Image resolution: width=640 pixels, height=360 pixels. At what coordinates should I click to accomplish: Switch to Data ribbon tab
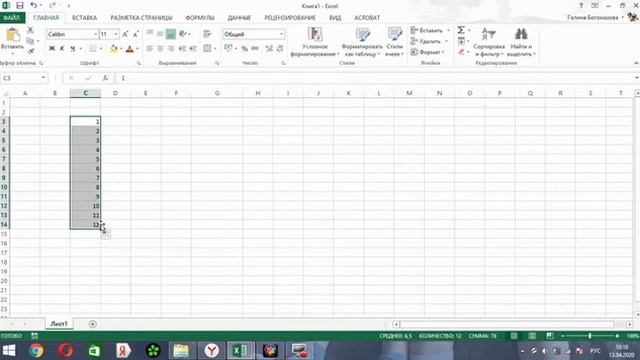click(239, 18)
